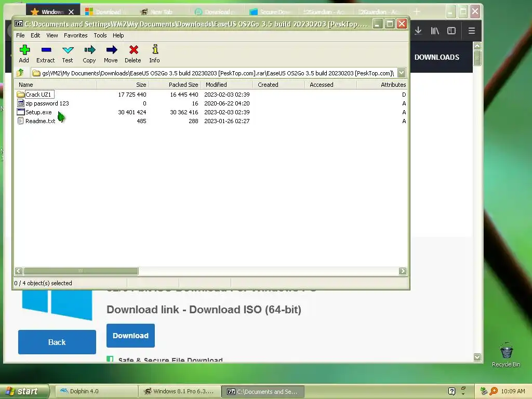The image size is (532, 399).
Task: Sort by the Size column header
Action: [x=123, y=85]
